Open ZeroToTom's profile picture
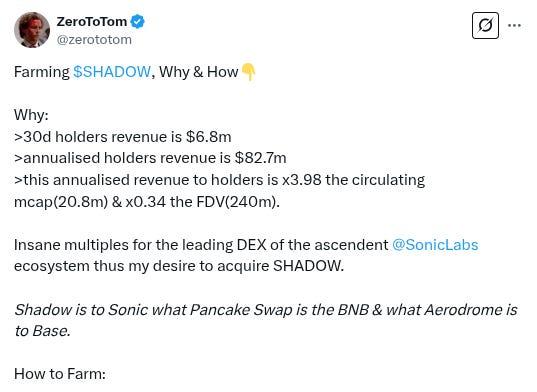 point(32,30)
